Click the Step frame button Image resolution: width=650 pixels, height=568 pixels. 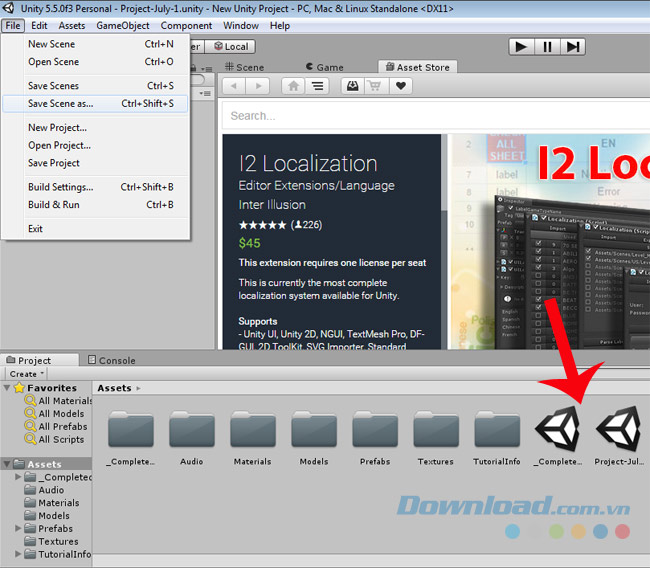[573, 46]
